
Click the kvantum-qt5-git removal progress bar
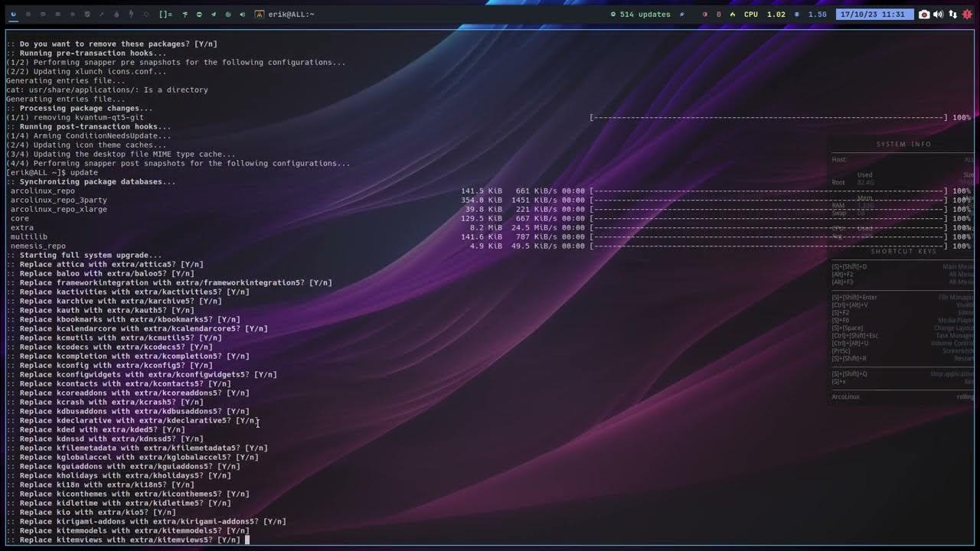[769, 117]
